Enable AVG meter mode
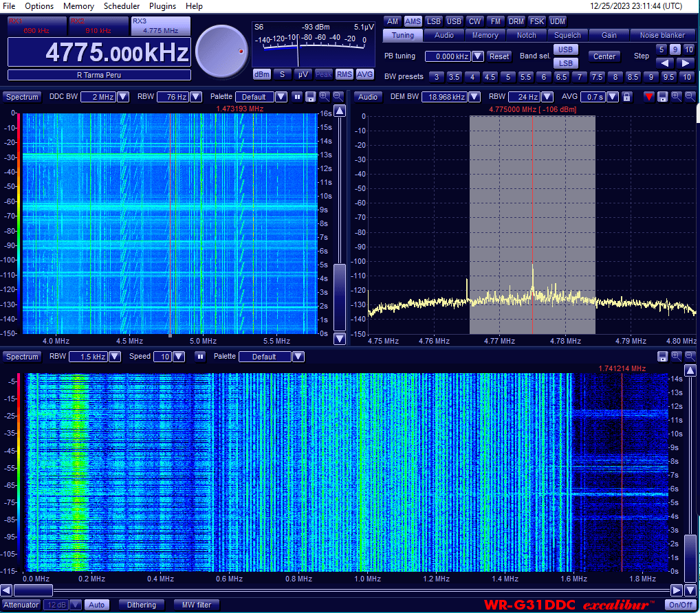Image resolution: width=700 pixels, height=613 pixels. (364, 74)
